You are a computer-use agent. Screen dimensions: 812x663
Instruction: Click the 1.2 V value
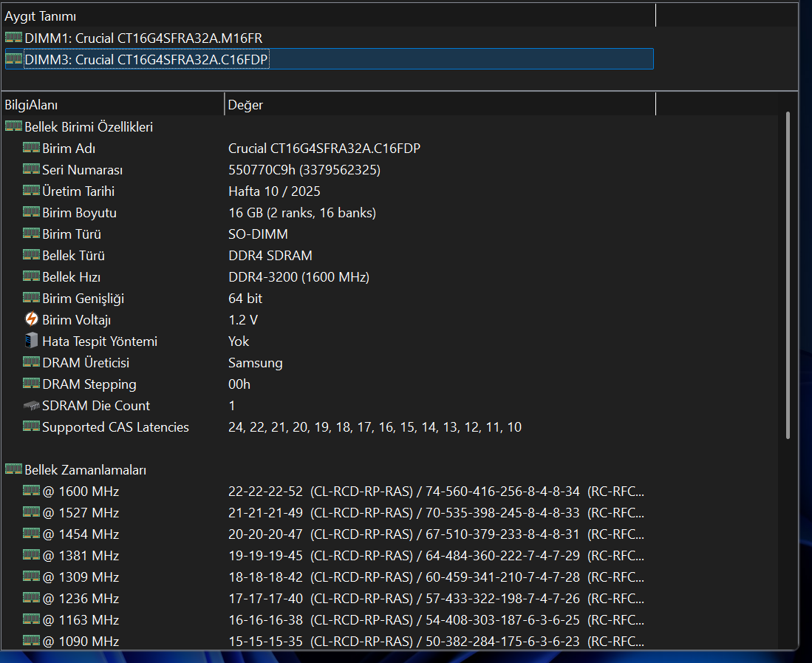[x=243, y=320]
